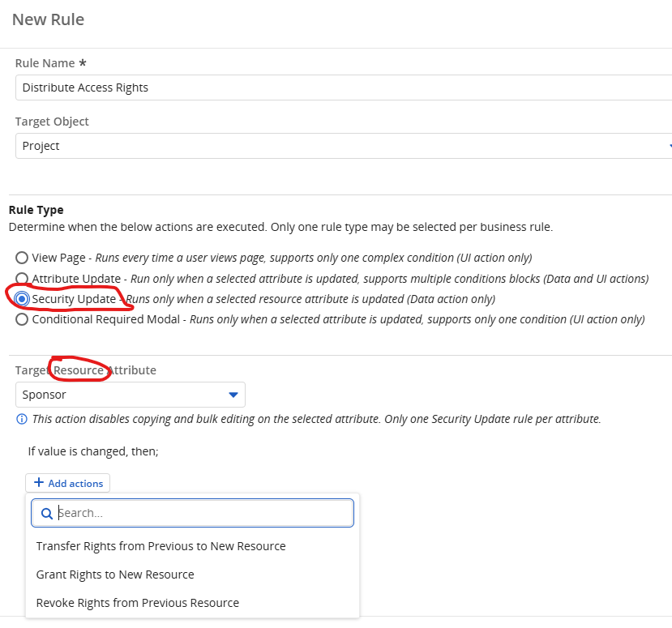Click the Add actions button
Screen dimensions: 672x628
point(68,483)
